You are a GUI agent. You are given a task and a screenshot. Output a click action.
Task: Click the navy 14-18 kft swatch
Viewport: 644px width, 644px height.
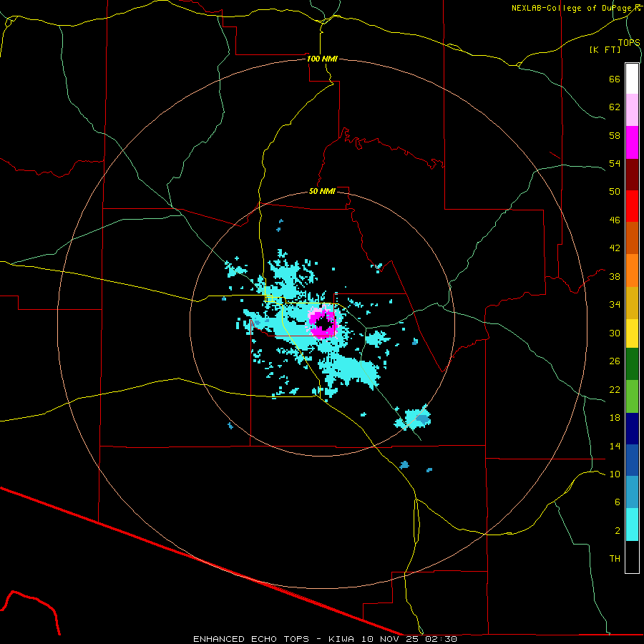(x=632, y=429)
